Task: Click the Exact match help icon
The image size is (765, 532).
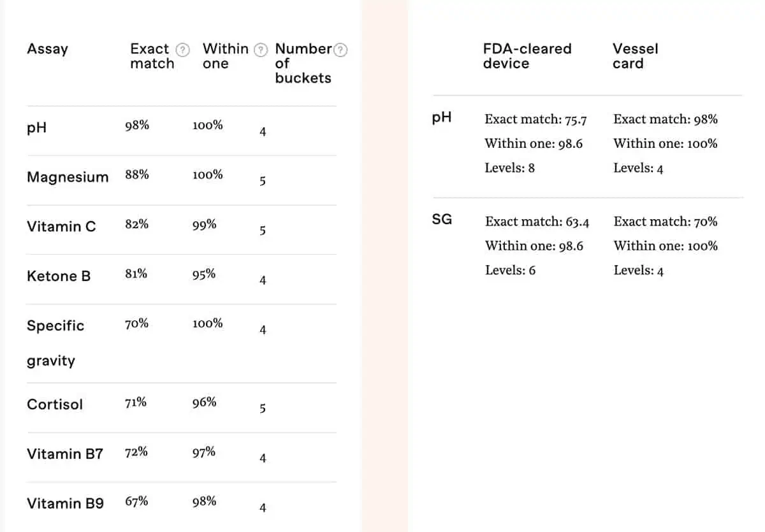Action: (183, 50)
